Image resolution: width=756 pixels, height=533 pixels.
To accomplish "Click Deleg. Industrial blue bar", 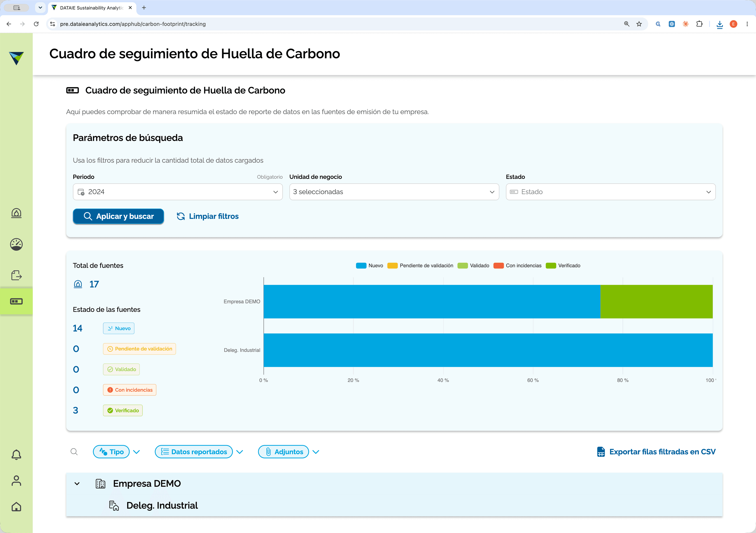I will [x=488, y=350].
